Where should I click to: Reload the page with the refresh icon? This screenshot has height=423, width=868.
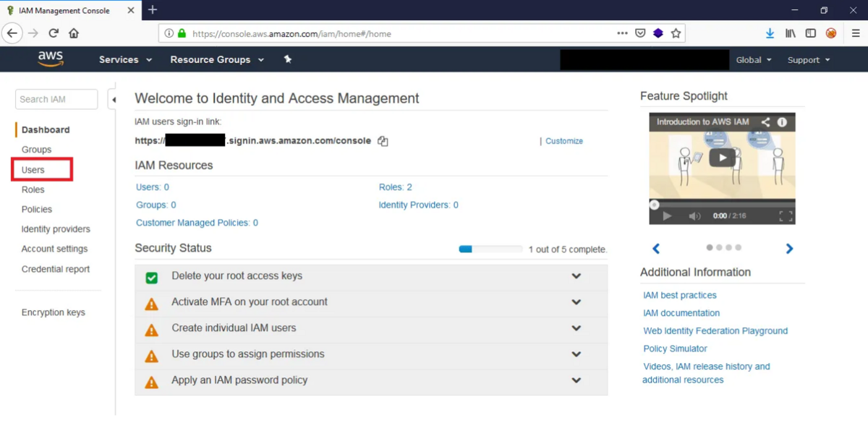coord(54,33)
